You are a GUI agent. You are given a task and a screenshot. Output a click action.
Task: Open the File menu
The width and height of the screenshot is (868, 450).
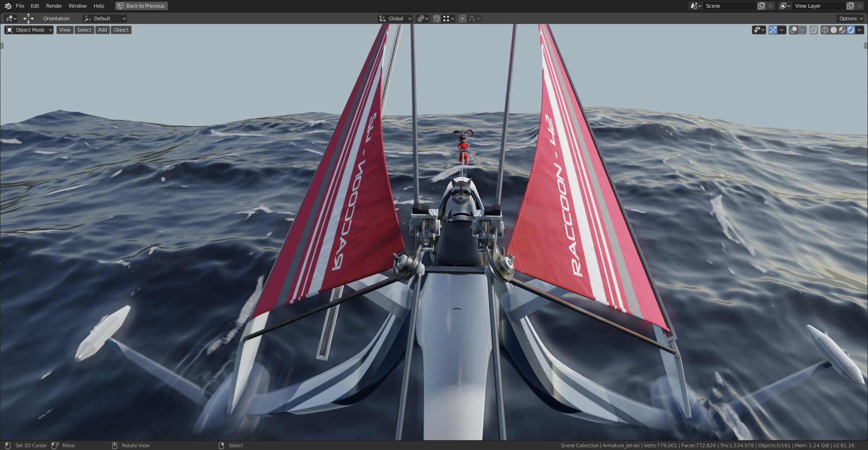20,6
